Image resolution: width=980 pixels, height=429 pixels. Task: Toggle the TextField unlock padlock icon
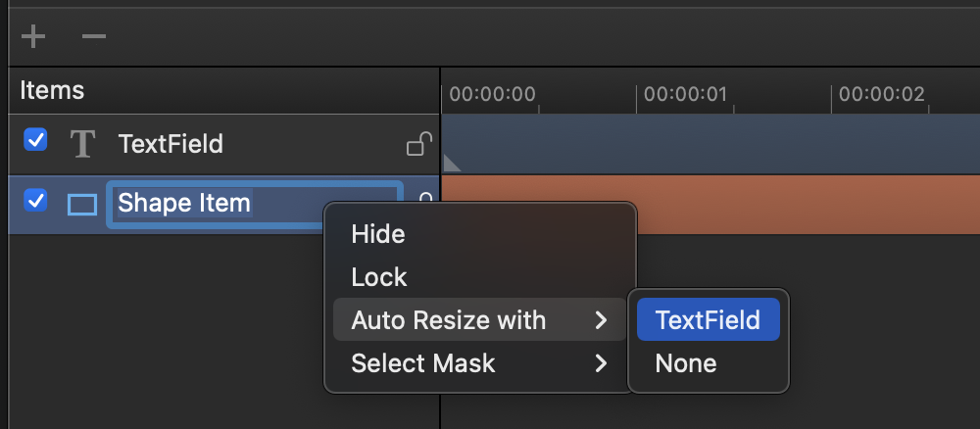tap(419, 144)
